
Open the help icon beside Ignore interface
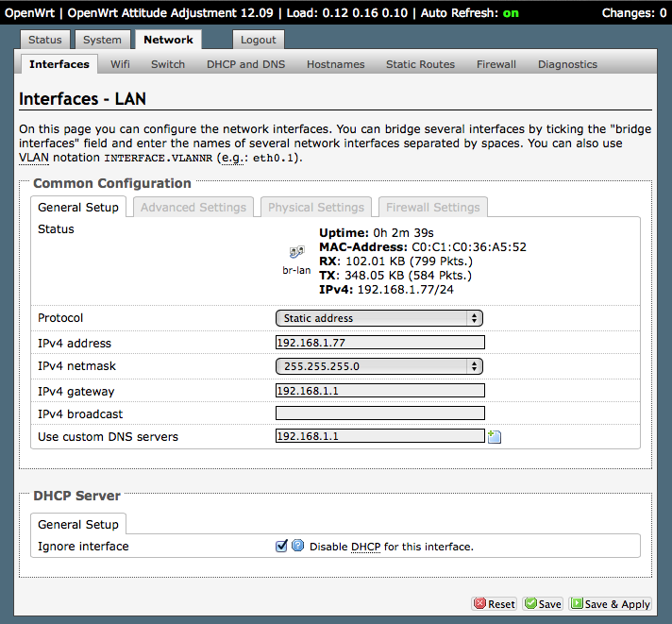click(x=298, y=546)
